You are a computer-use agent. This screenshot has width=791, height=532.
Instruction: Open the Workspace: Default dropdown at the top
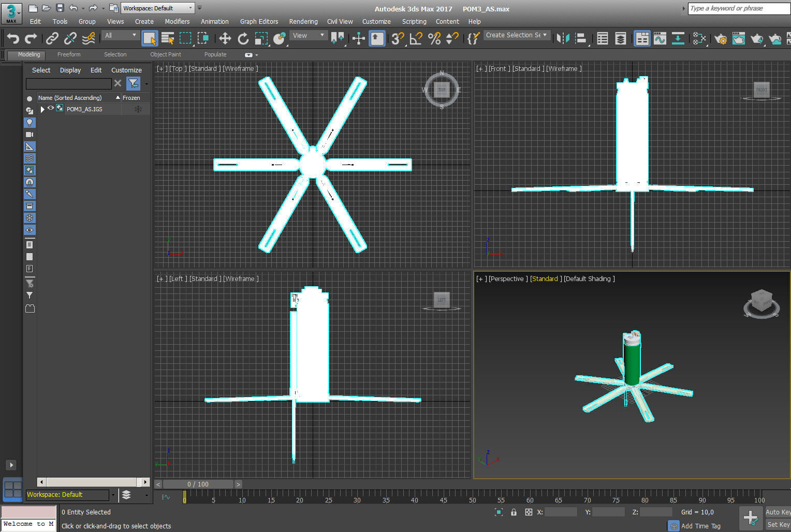pos(158,8)
